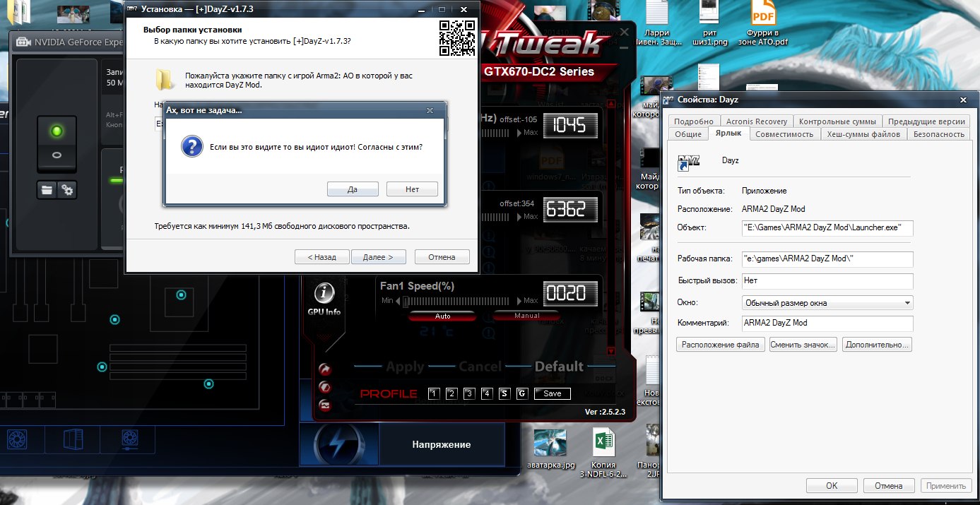Click the DayZ installer title bar icon
Image resolution: width=980 pixels, height=505 pixels.
tap(132, 8)
